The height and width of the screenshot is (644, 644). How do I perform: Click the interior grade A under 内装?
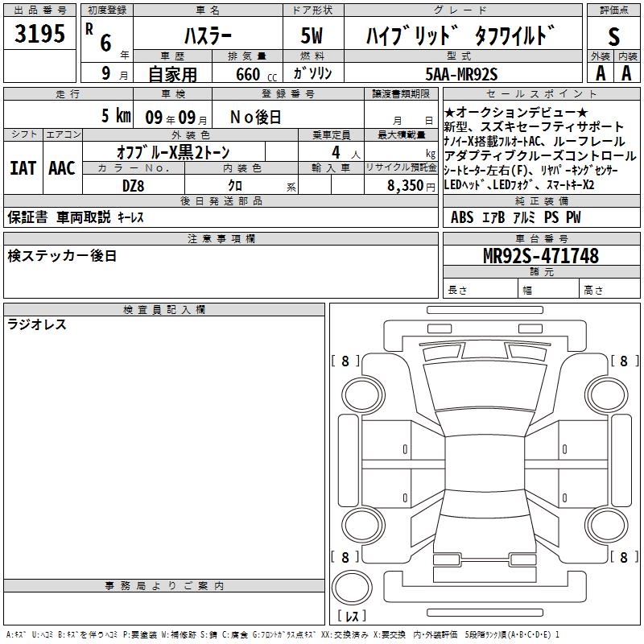pos(626,73)
